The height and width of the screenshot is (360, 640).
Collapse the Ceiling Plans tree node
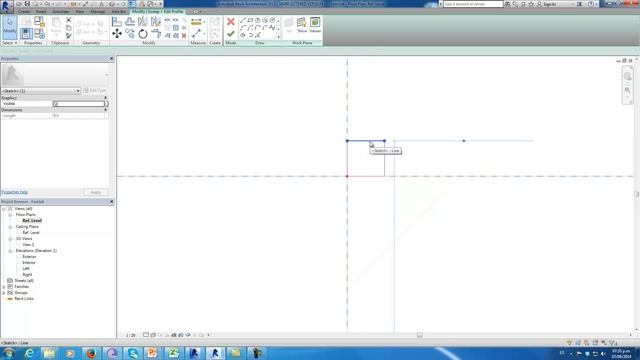click(10, 227)
